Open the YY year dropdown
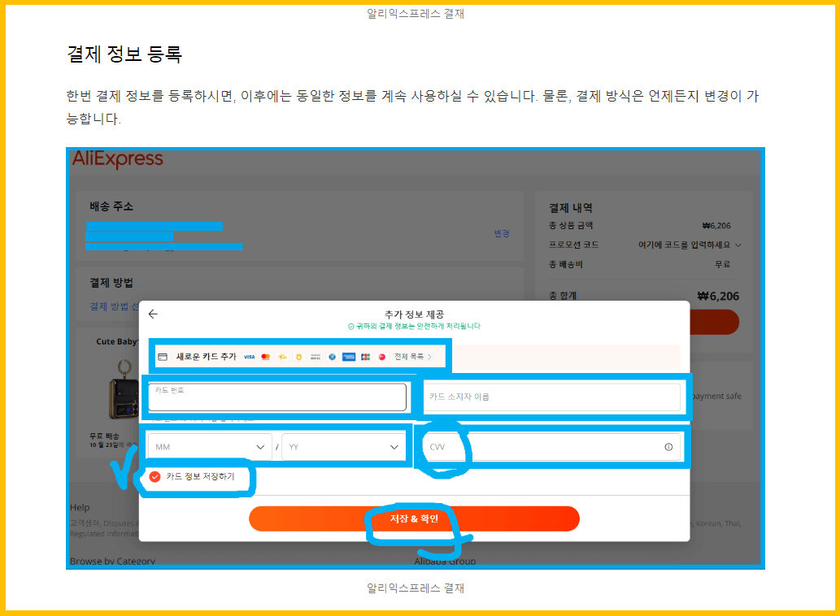The image size is (840, 616). (343, 445)
